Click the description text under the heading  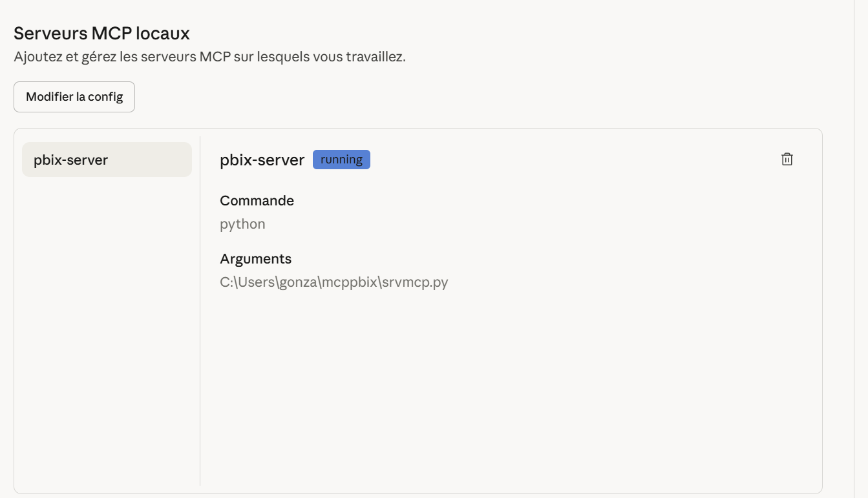tap(209, 57)
